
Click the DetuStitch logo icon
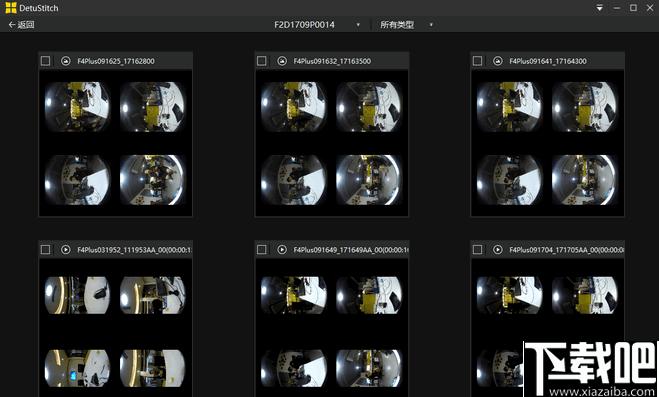point(11,8)
